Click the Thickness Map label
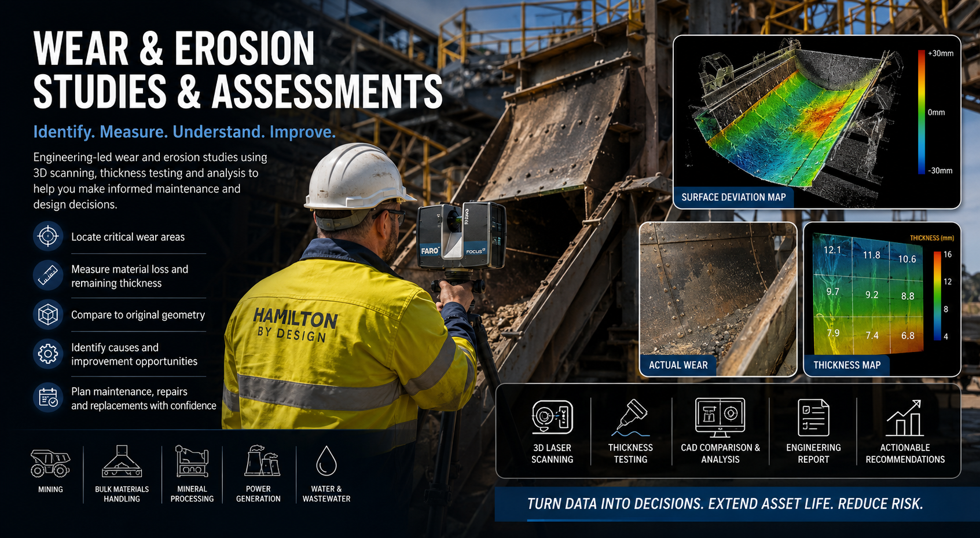The width and height of the screenshot is (980, 538). point(847,365)
